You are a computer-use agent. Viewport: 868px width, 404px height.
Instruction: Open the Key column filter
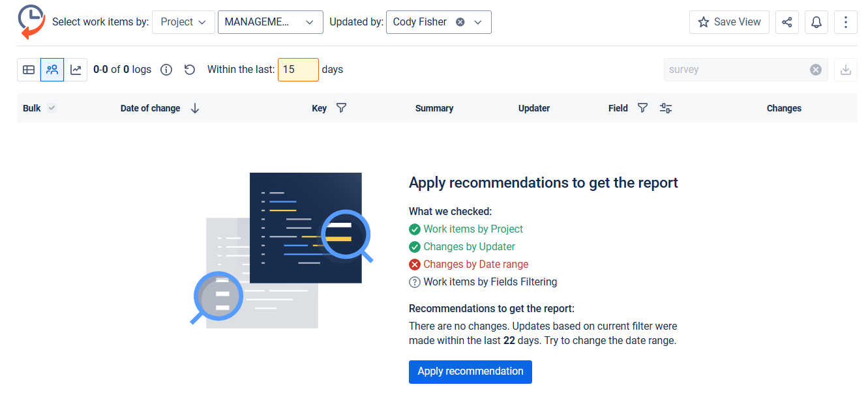pyautogui.click(x=341, y=108)
